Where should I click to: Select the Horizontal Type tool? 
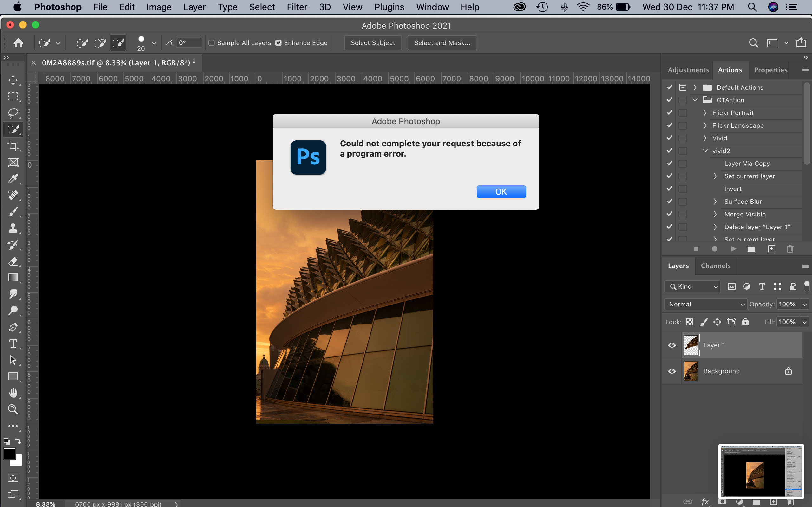(x=13, y=343)
